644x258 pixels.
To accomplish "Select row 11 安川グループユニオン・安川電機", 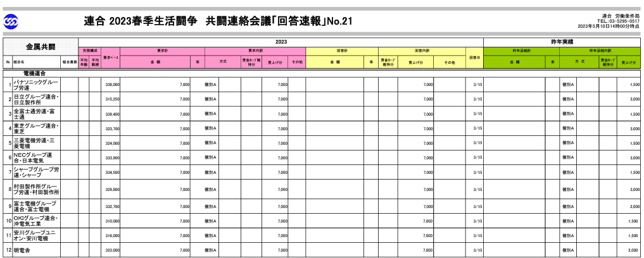I will [x=322, y=235].
